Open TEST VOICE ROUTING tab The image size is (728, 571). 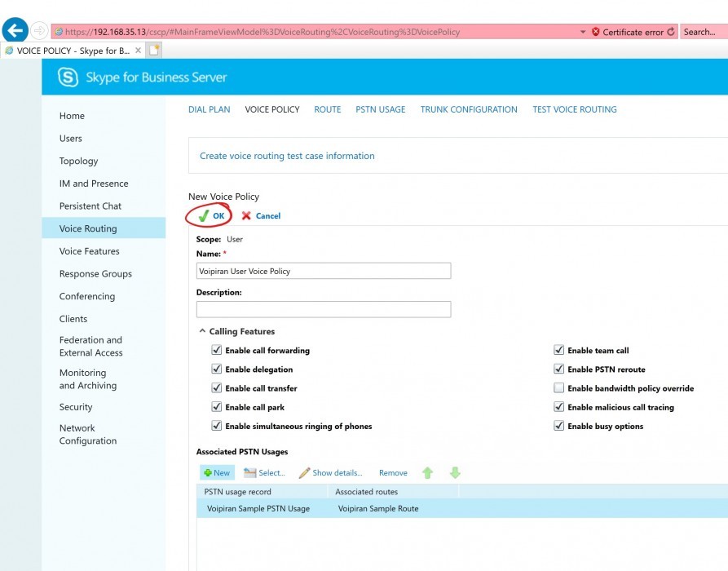tap(574, 109)
